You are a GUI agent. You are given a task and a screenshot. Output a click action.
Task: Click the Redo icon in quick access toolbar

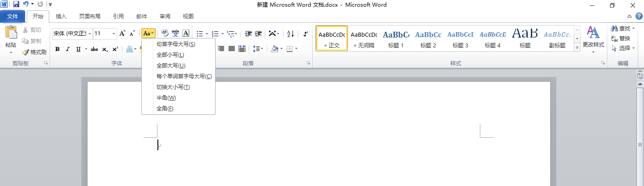41,4
